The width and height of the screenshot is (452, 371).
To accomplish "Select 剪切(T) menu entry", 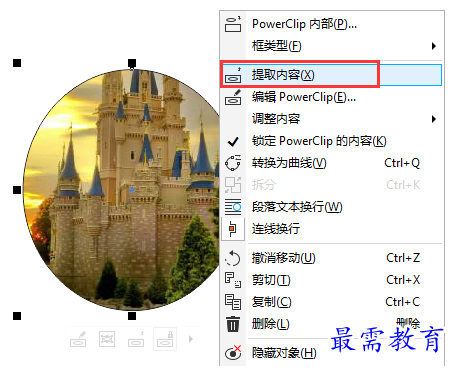I will [x=332, y=280].
